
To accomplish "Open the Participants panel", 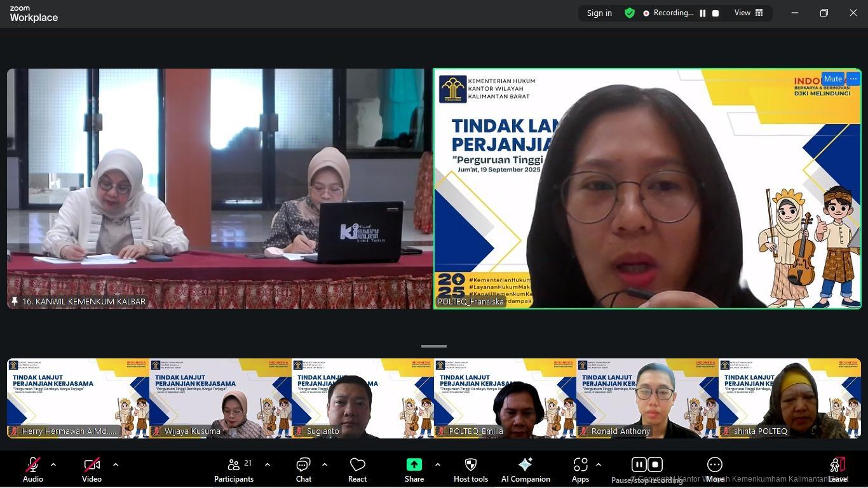I will point(234,470).
